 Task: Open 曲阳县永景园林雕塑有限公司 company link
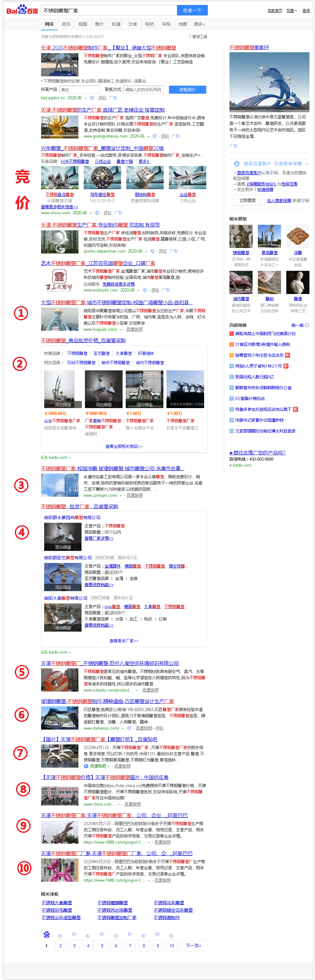[x=72, y=518]
